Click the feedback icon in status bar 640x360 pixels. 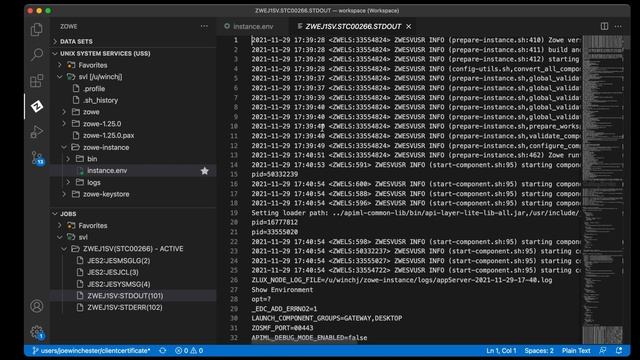[602, 351]
